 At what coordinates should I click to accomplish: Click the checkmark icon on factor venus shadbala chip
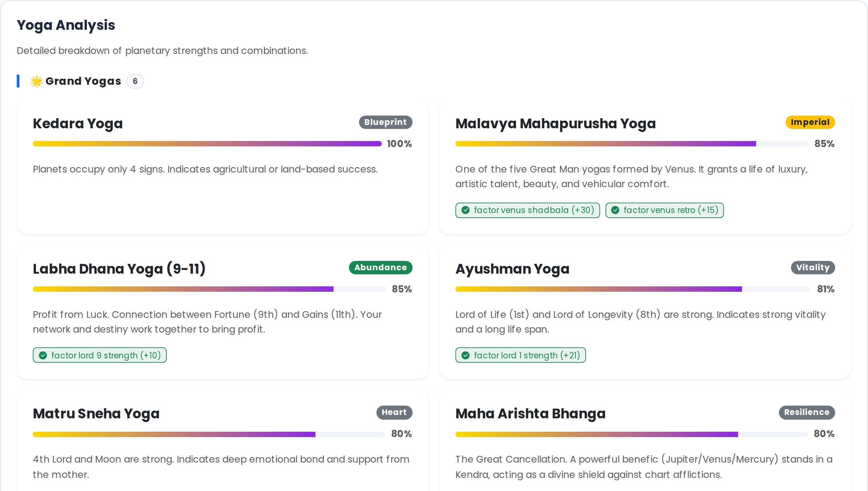pyautogui.click(x=466, y=210)
